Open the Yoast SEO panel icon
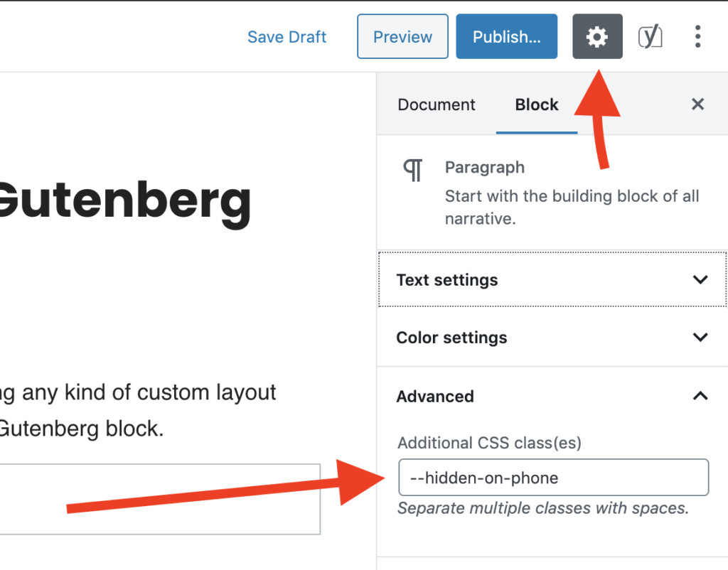This screenshot has width=728, height=570. [x=650, y=37]
